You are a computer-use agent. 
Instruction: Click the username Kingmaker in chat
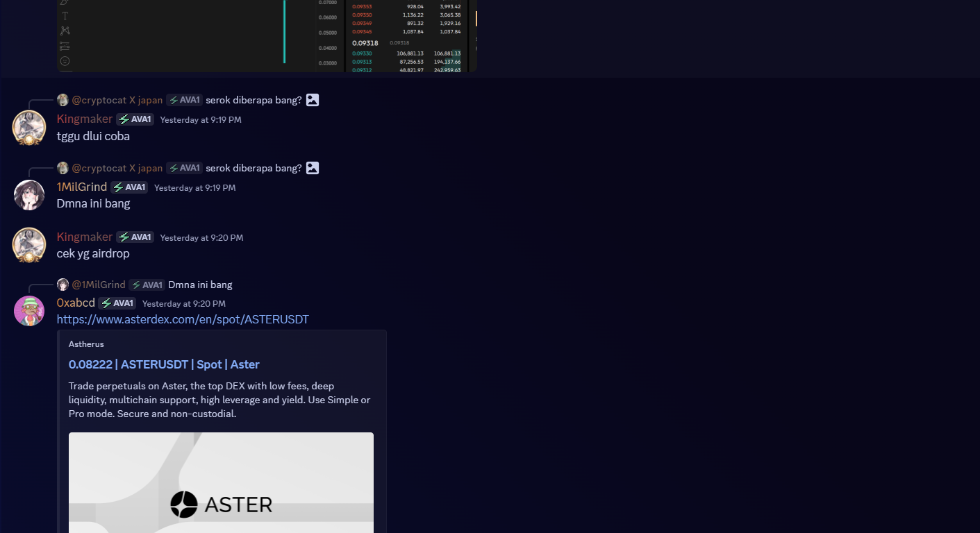pos(84,119)
